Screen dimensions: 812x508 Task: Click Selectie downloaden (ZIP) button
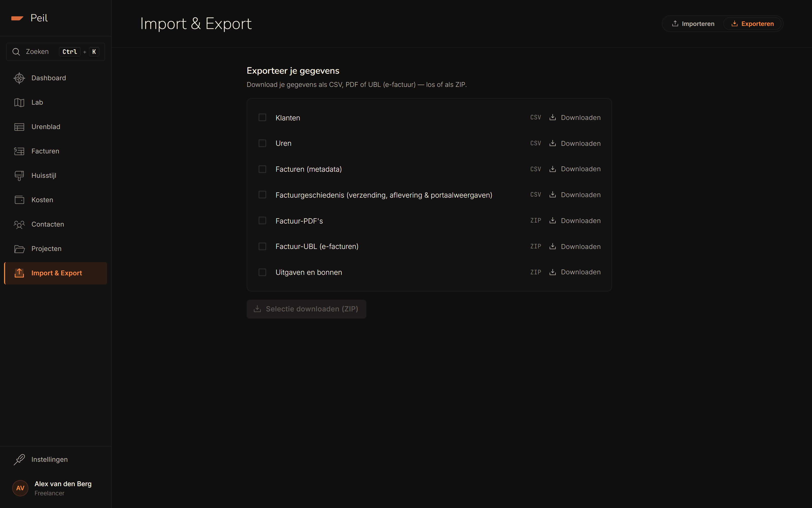306,309
